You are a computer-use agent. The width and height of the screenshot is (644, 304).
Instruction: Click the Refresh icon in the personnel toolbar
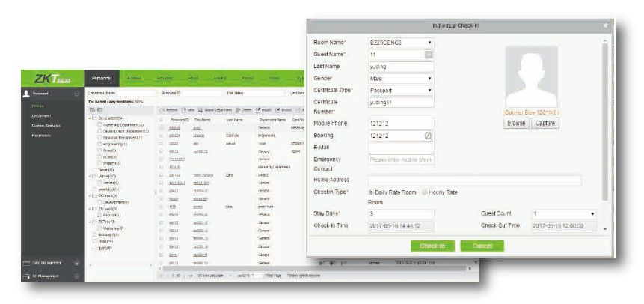[x=162, y=110]
